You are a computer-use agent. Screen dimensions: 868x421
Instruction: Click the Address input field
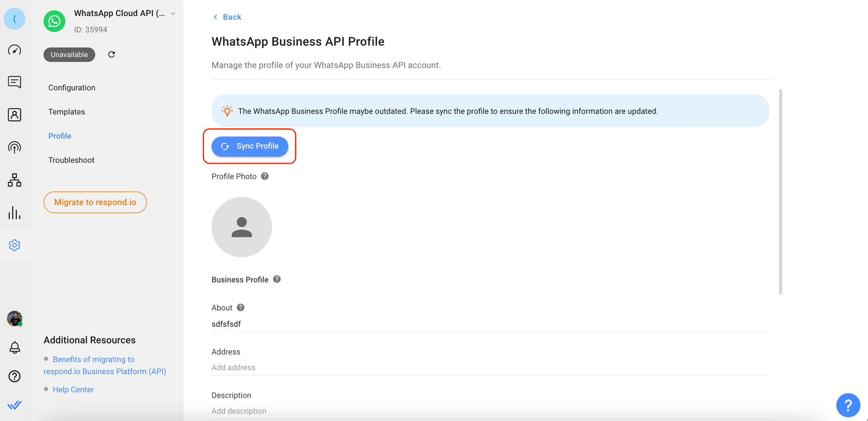coord(490,367)
